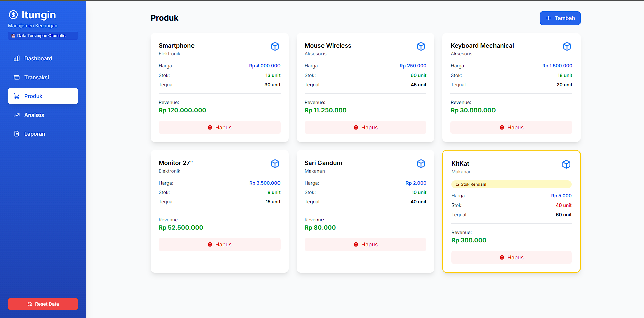Click the floppy disk autosave icon

pos(13,36)
